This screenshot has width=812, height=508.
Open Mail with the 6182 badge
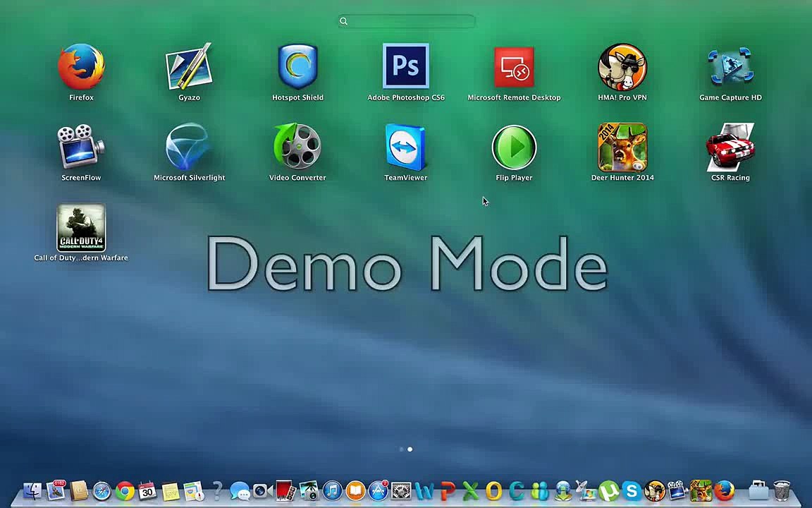tap(56, 490)
